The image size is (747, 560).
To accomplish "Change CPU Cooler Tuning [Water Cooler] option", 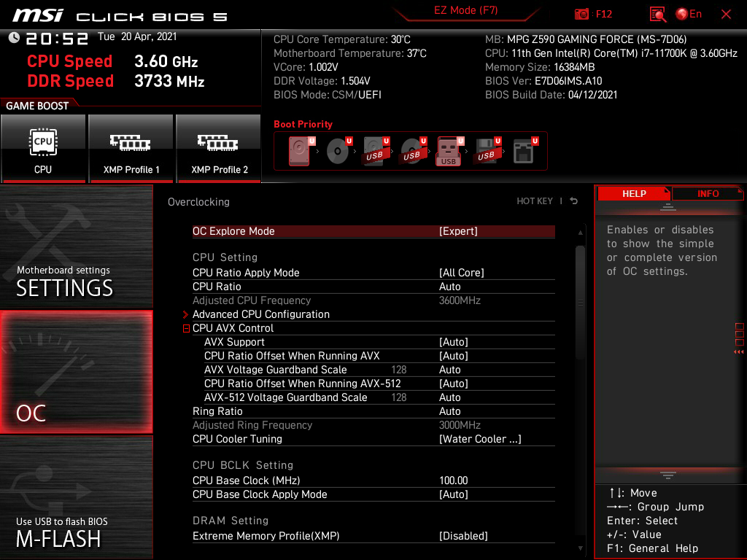I will [x=373, y=439].
